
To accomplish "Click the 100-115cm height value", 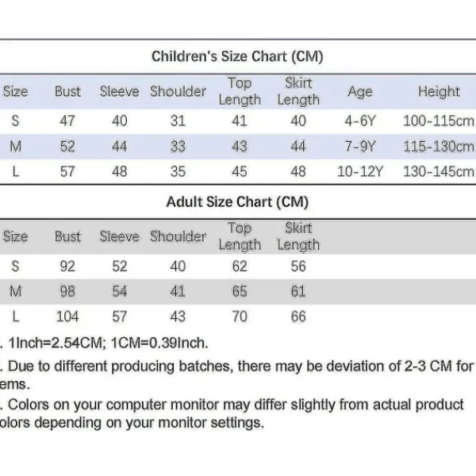I will point(439,121).
